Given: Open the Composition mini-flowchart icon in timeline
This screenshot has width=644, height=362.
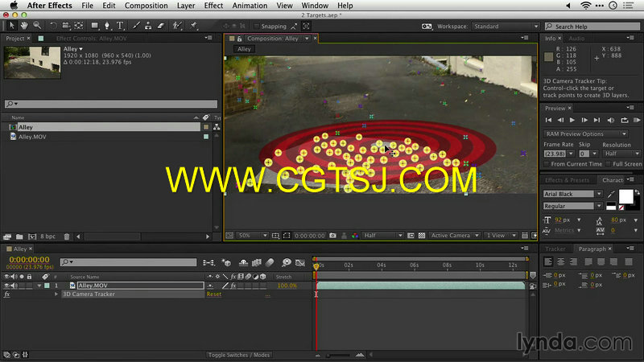Looking at the screenshot, I should coord(208,263).
